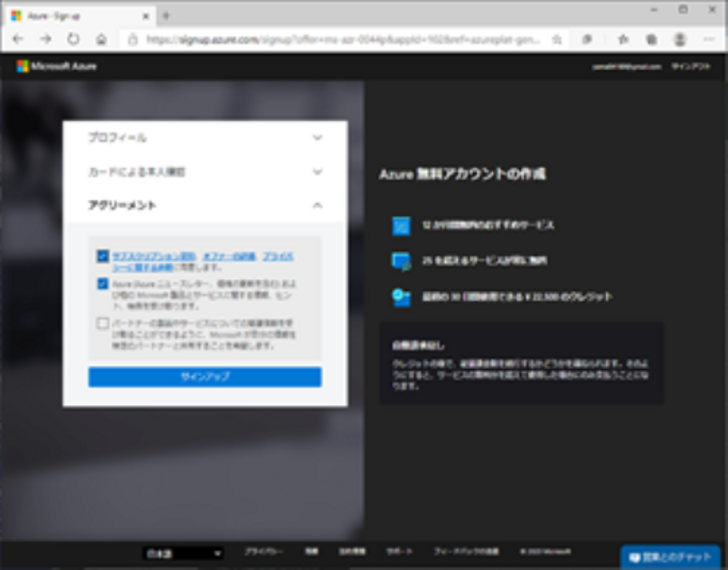
Task: Click the browser forward arrow
Action: pyautogui.click(x=46, y=39)
